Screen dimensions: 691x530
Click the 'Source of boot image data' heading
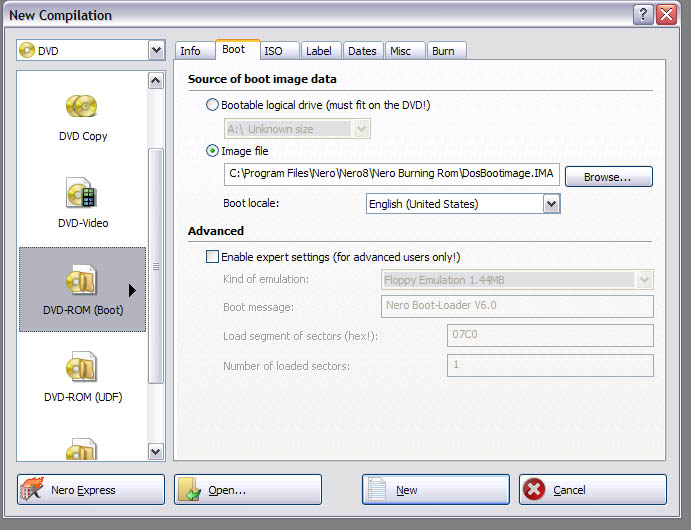pyautogui.click(x=262, y=79)
